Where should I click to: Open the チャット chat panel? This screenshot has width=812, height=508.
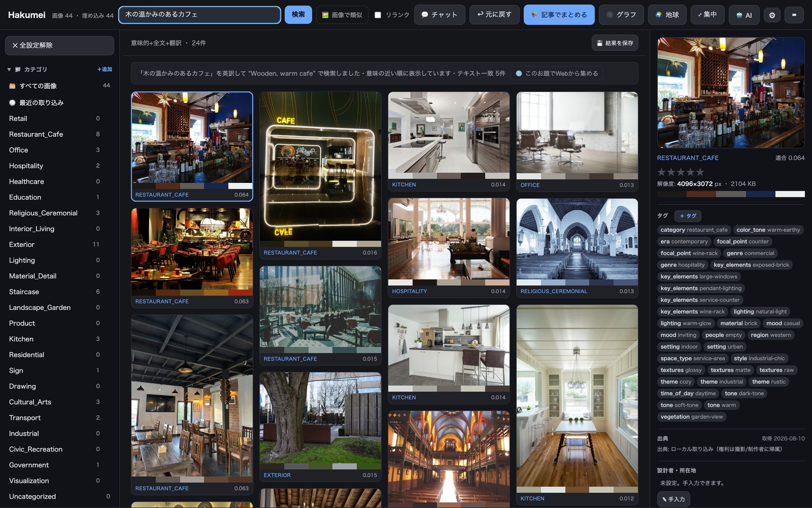coord(440,15)
